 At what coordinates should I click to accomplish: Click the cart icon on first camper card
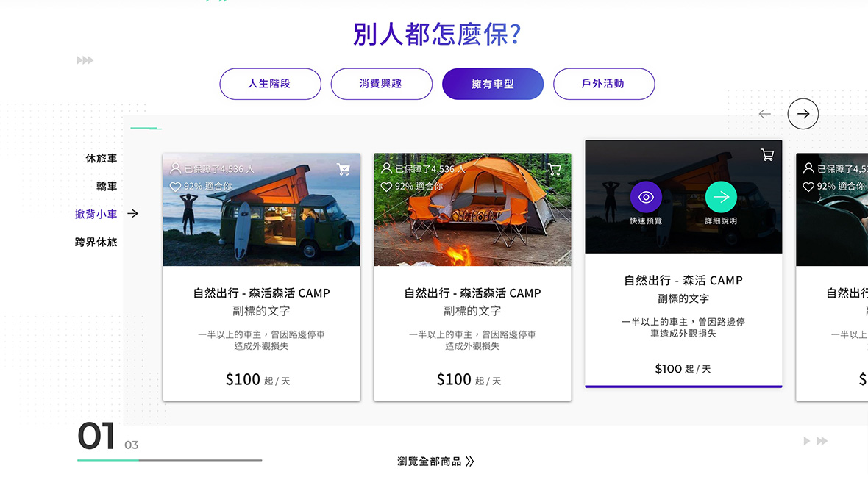[344, 169]
